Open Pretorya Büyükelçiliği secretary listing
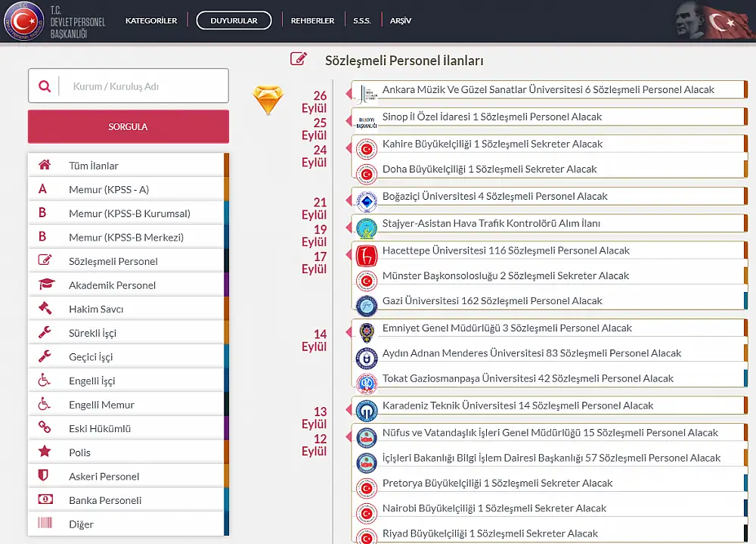 click(x=550, y=483)
